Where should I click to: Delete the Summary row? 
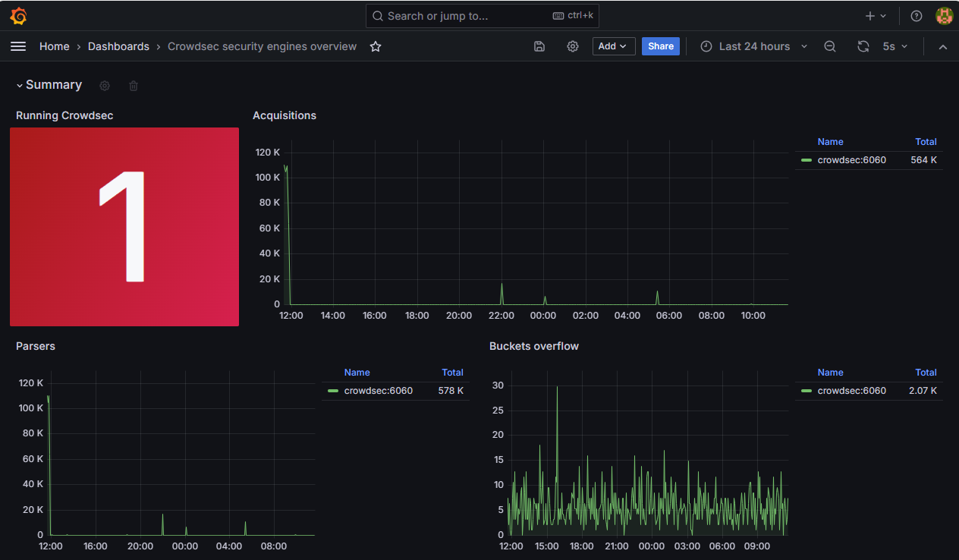(x=133, y=85)
